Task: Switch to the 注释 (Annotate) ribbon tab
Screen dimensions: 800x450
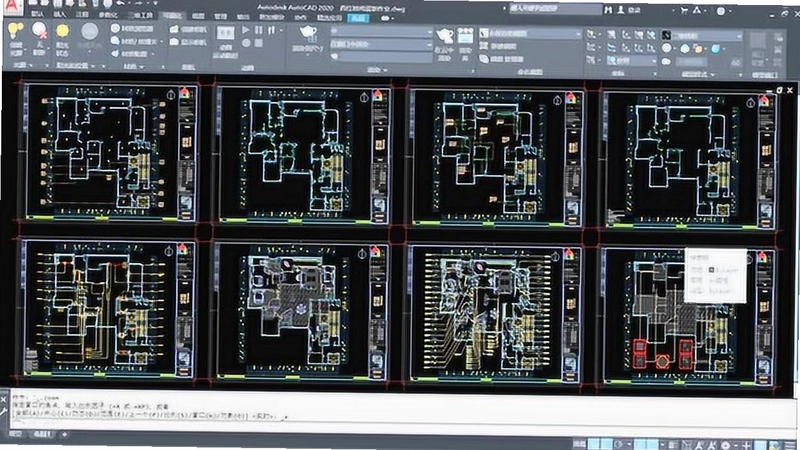Action: 82,15
